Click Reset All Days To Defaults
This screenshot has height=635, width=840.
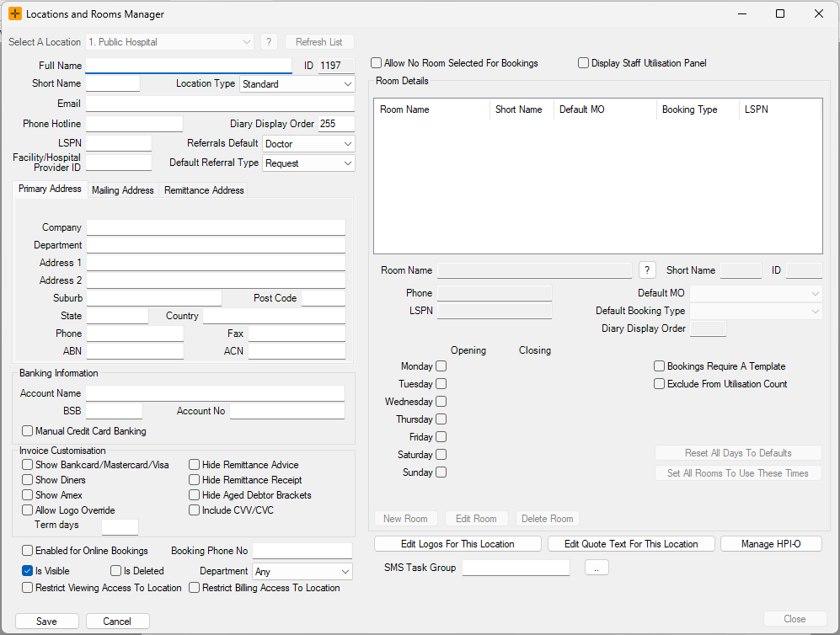point(738,453)
